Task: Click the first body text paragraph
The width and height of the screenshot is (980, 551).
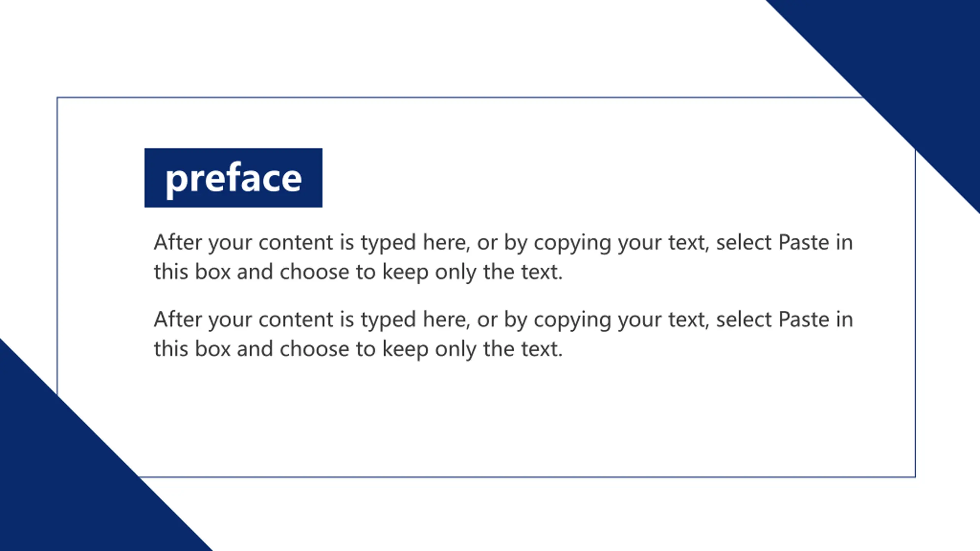Action: tap(503, 257)
